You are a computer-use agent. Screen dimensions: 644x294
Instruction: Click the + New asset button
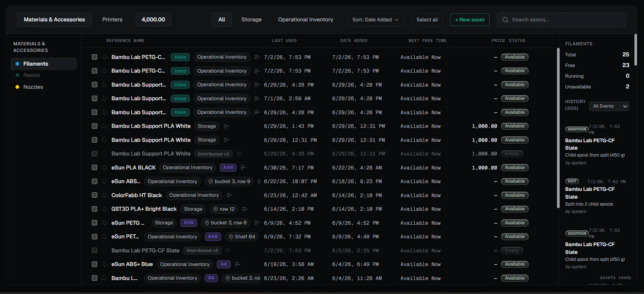click(x=470, y=20)
